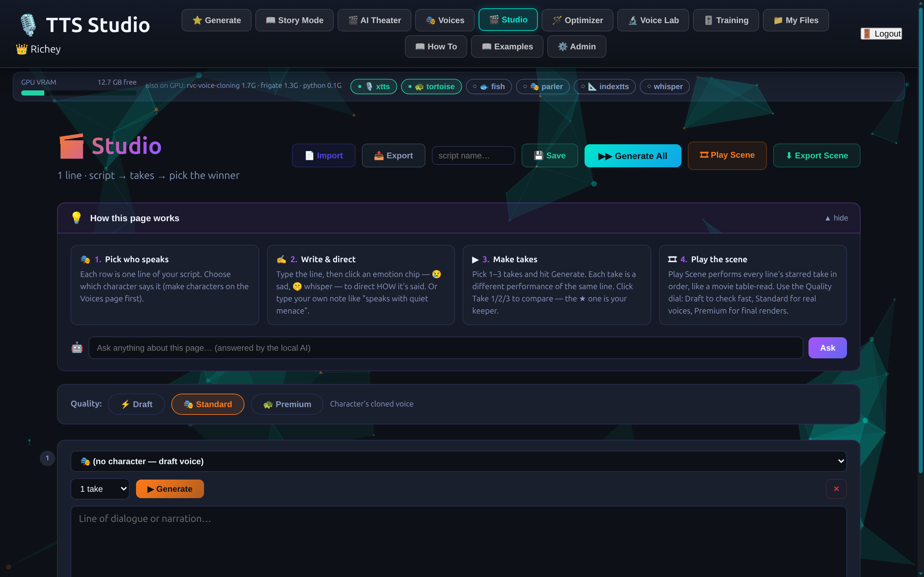Toggle the xtts engine chip

tap(373, 87)
